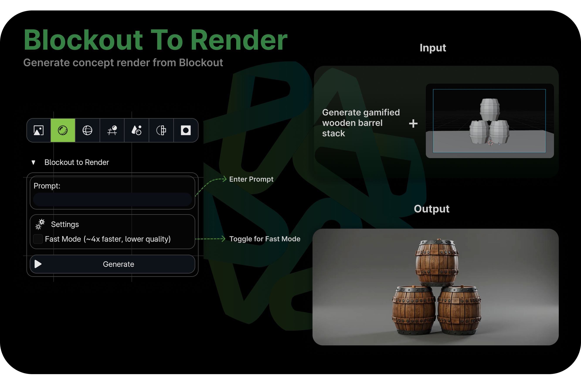581x392 pixels.
Task: Click the play triangle on the Generate bar
Action: coord(38,264)
